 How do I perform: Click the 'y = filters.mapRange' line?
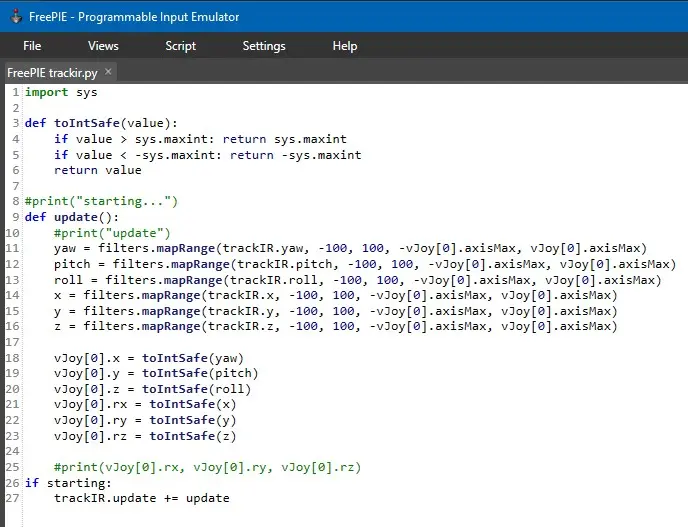tap(336, 311)
